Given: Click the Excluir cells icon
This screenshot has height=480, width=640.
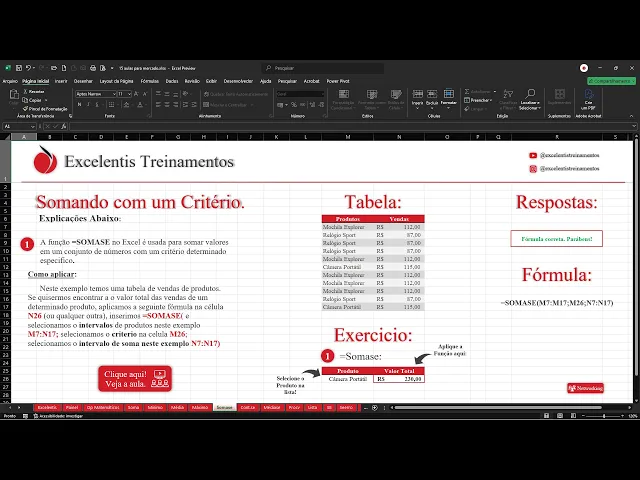Looking at the screenshot, I should (432, 94).
